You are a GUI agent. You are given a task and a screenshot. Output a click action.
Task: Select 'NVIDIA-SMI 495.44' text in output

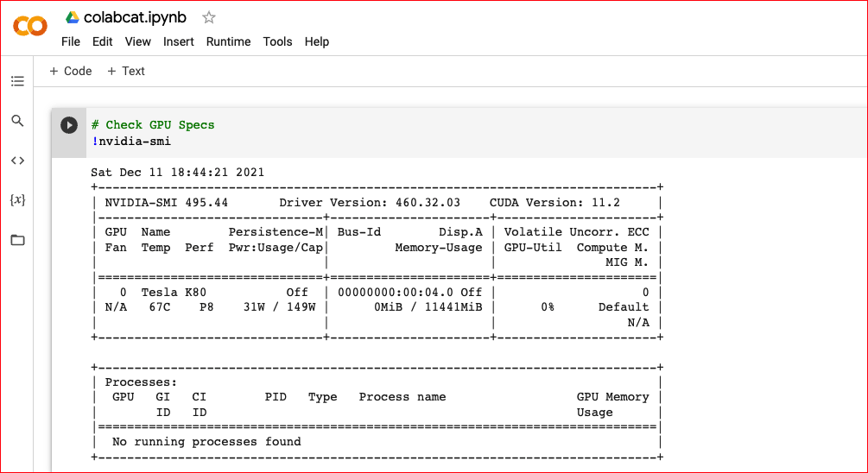point(166,203)
